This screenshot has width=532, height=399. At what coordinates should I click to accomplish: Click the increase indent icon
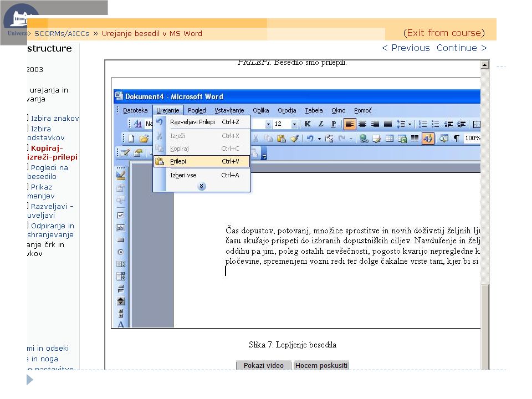(461, 124)
